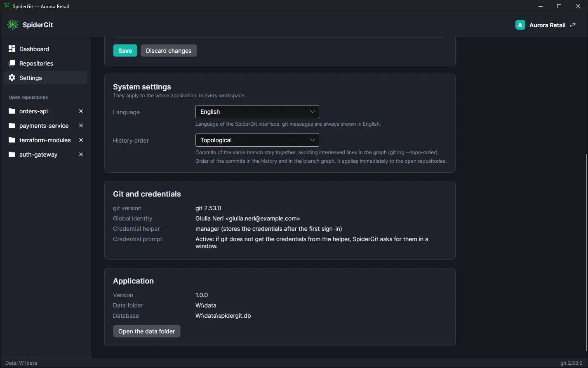Viewport: 588px width, 368px height.
Task: Click the application version 1.0.0 value
Action: (x=202, y=295)
